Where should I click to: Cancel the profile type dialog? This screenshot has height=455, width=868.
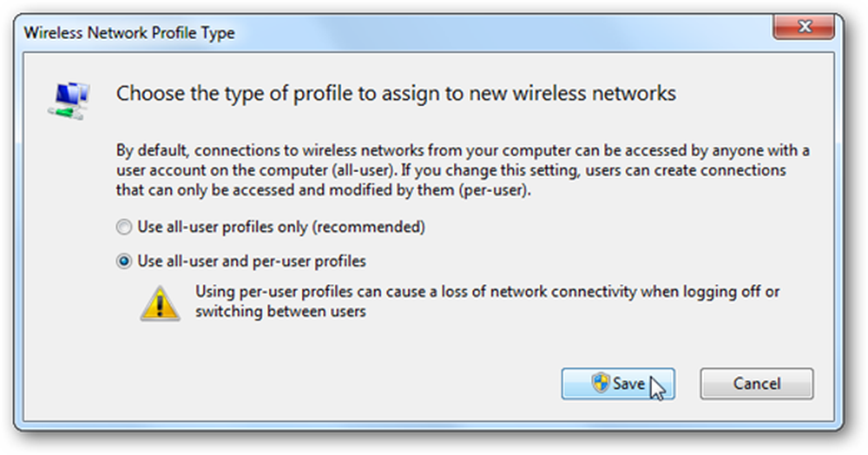(x=757, y=384)
